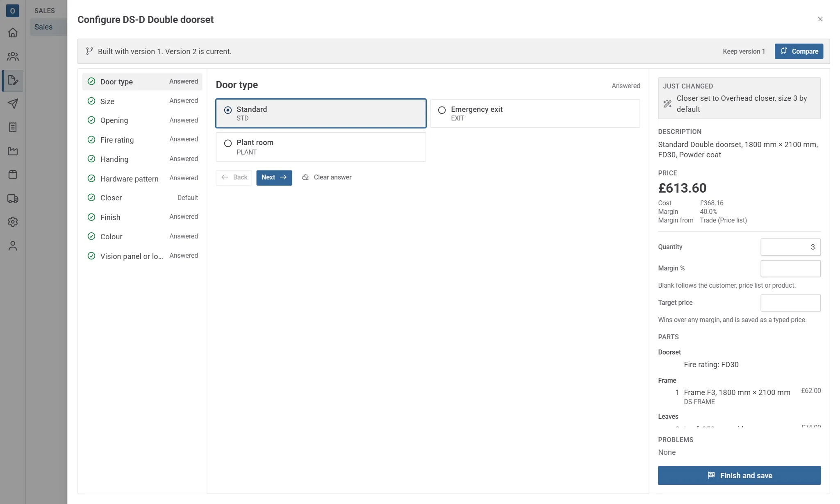Go to the Size question
Viewport: 840px width, 504px height.
coord(142,101)
